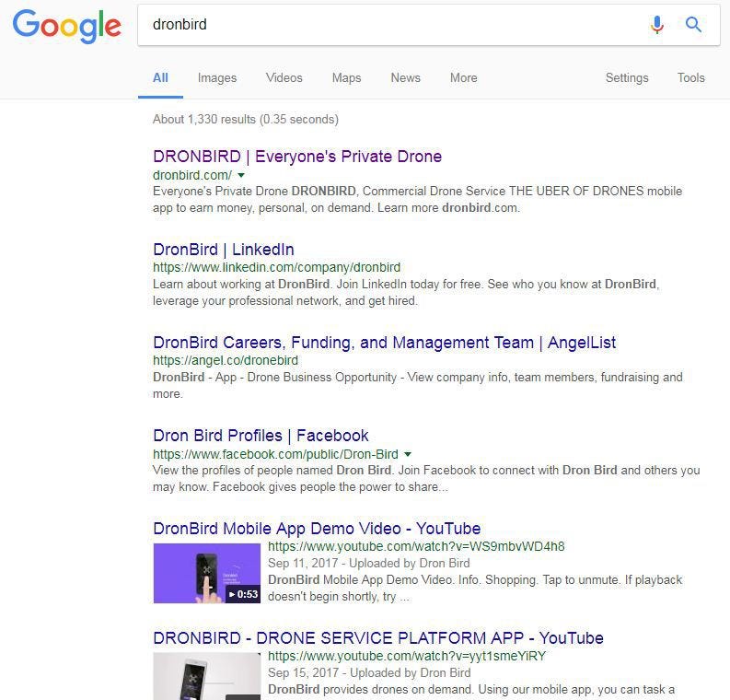Open search Settings menu
The height and width of the screenshot is (700, 730).
pyautogui.click(x=627, y=77)
